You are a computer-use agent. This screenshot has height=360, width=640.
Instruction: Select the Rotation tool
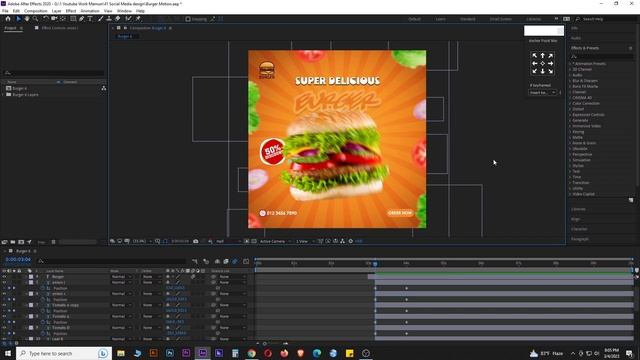tap(46, 19)
